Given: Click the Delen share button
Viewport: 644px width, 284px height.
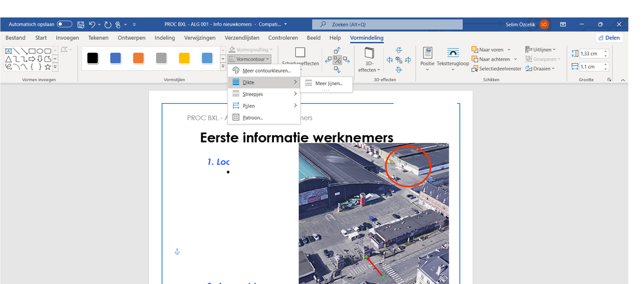Looking at the screenshot, I should (x=609, y=38).
